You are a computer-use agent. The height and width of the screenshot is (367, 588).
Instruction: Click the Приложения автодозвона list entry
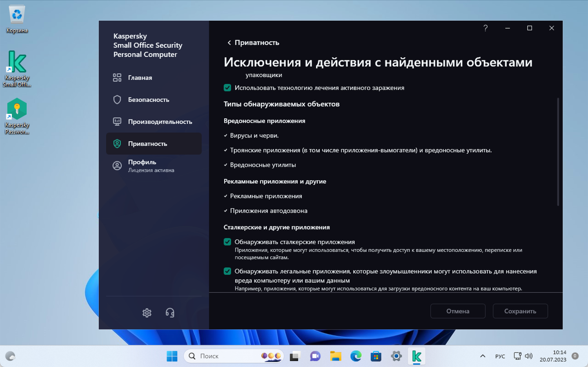click(269, 211)
